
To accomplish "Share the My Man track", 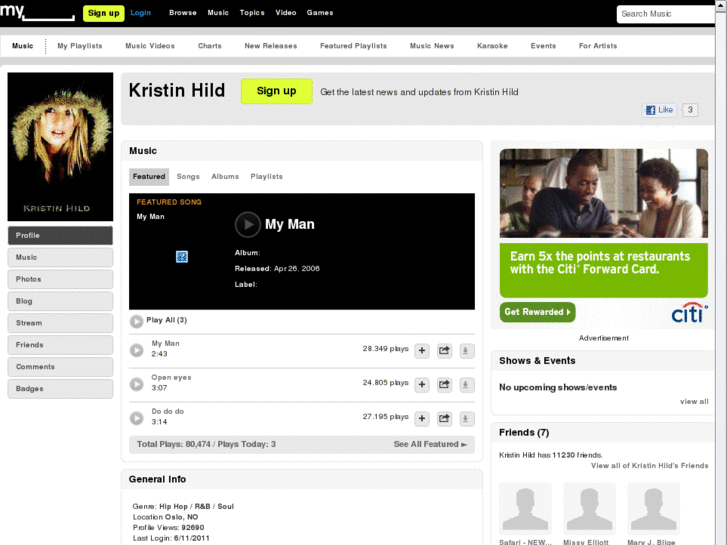I will (x=444, y=351).
